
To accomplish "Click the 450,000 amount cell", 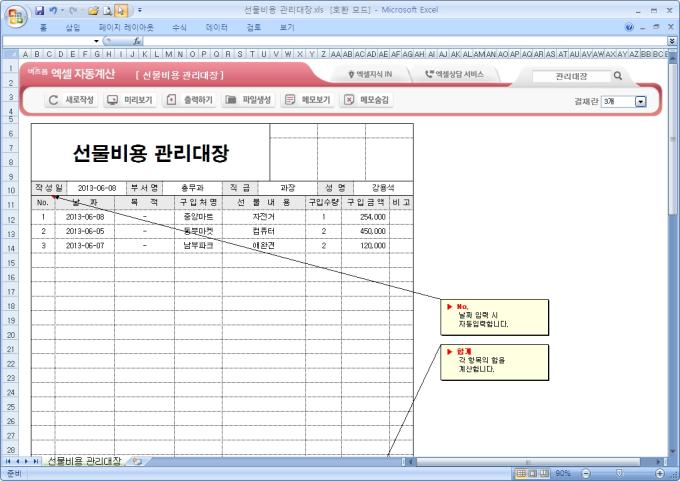I will (x=366, y=231).
